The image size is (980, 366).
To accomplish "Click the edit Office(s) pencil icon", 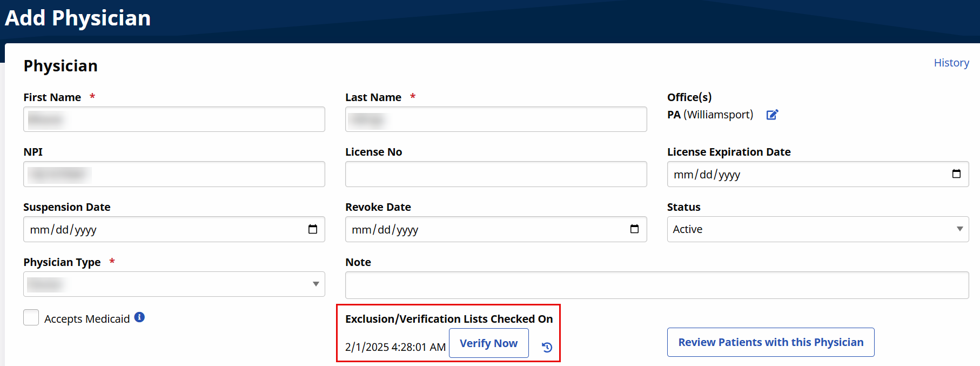I will 772,115.
